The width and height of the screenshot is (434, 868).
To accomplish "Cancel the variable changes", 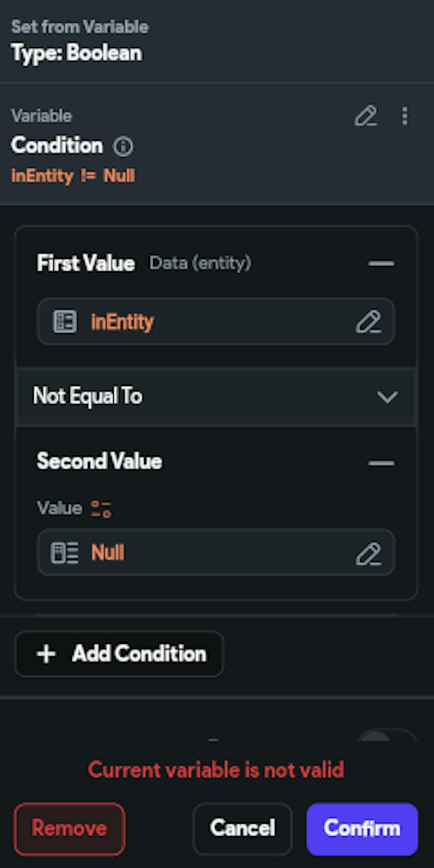I will coord(242,829).
